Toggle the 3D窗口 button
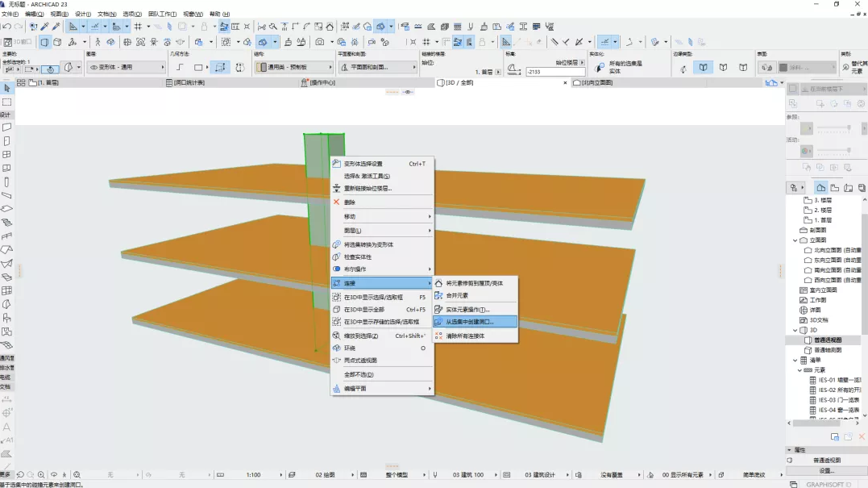Image resolution: width=868 pixels, height=488 pixels. (18, 42)
